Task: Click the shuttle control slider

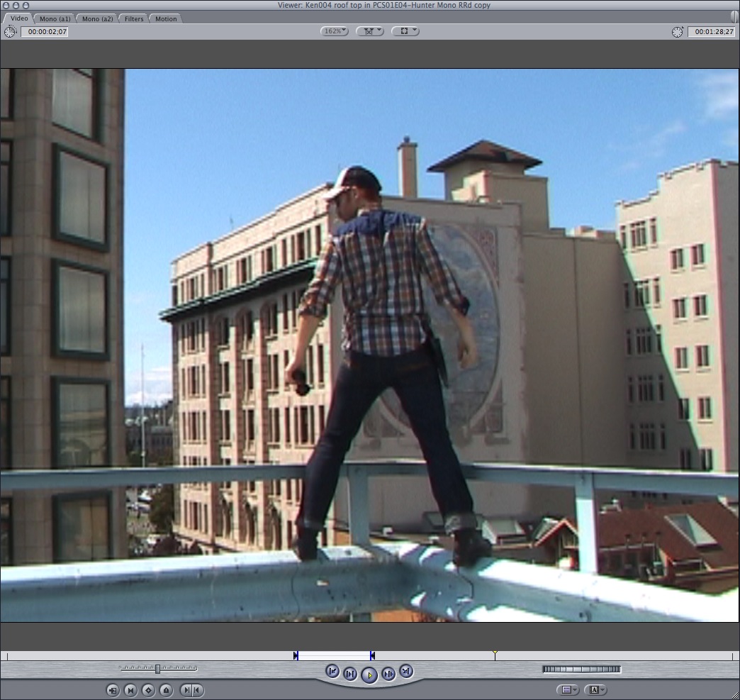Action: pos(158,668)
